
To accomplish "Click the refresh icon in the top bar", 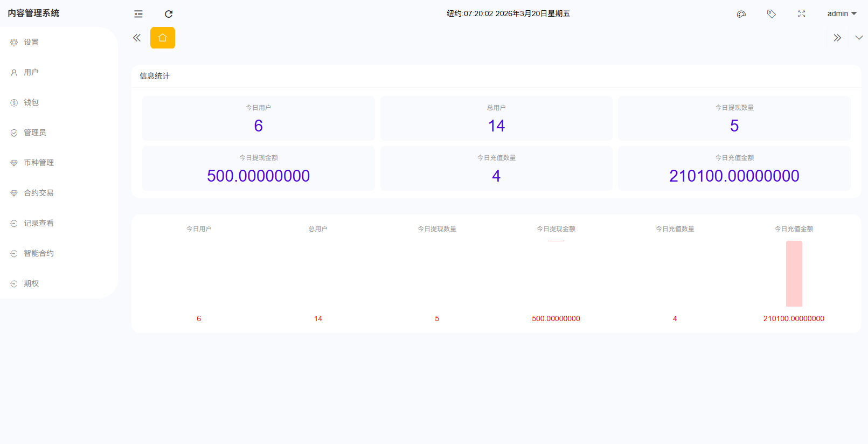I will [169, 14].
